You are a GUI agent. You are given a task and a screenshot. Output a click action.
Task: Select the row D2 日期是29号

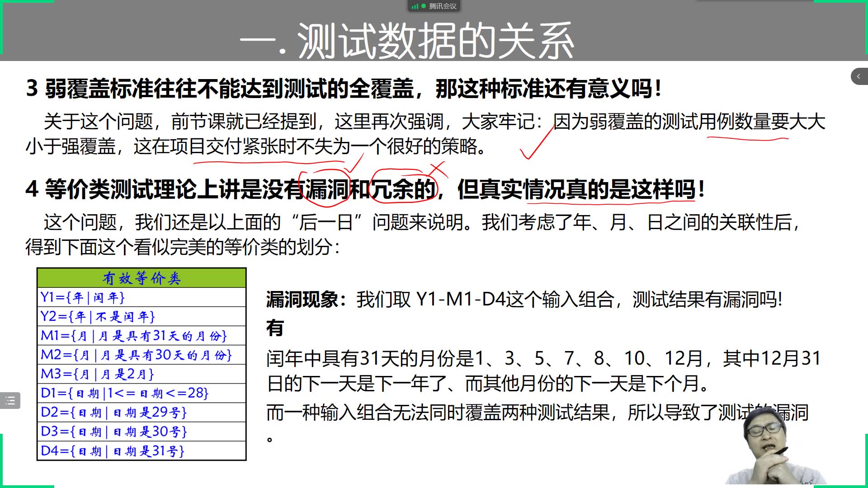[142, 412]
